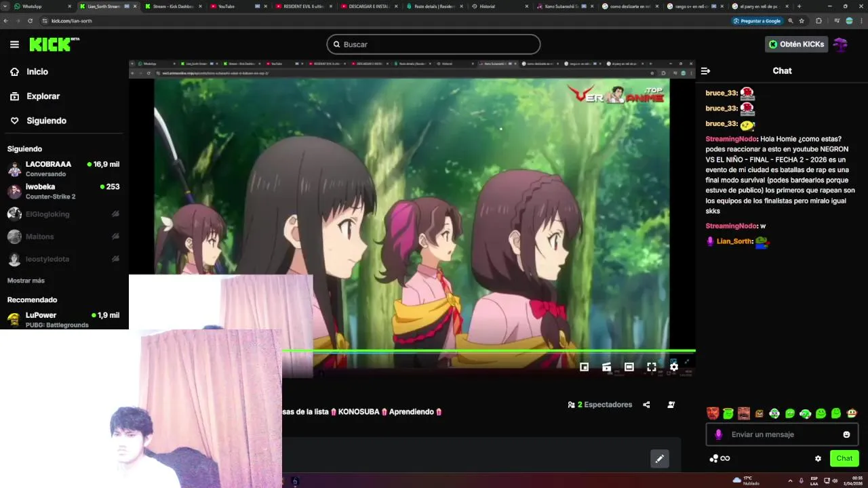
Task: Click Obtén KICKs button
Action: click(797, 44)
